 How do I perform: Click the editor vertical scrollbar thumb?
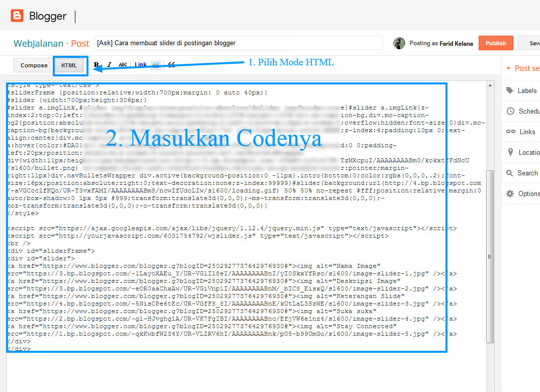490,256
